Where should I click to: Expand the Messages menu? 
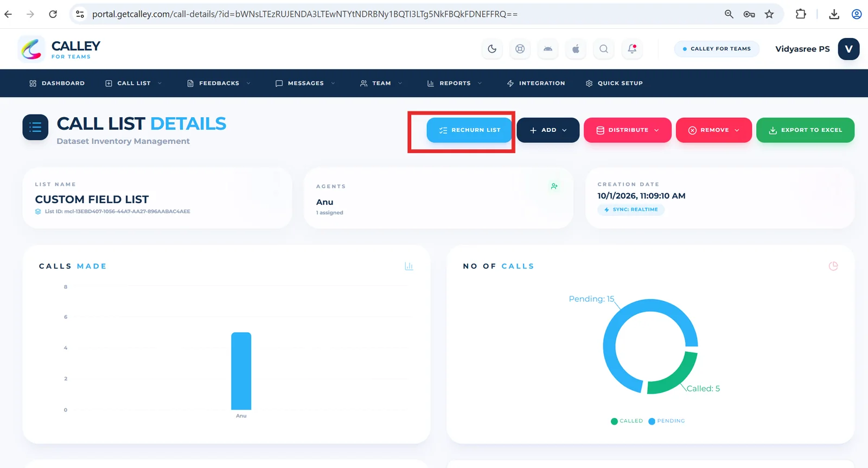click(305, 83)
